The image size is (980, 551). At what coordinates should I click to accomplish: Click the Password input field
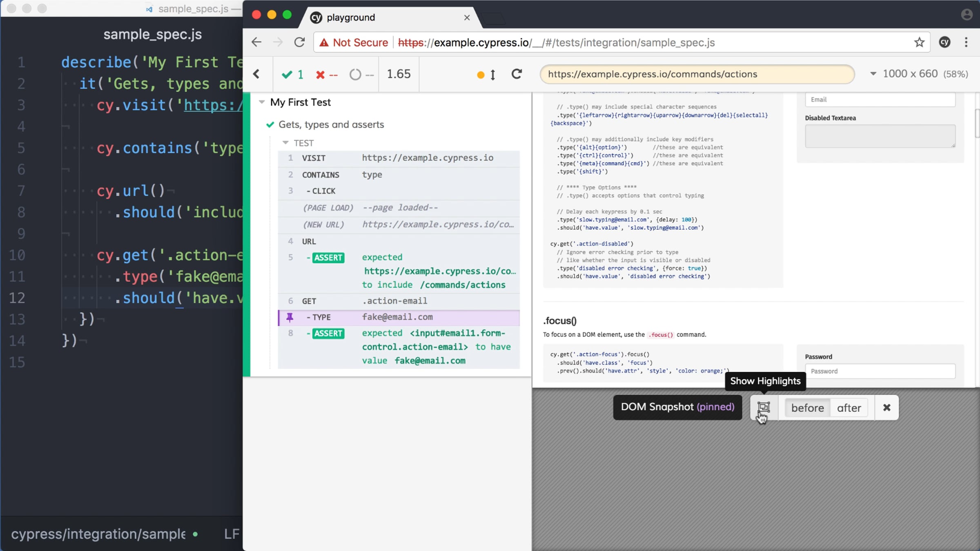880,371
